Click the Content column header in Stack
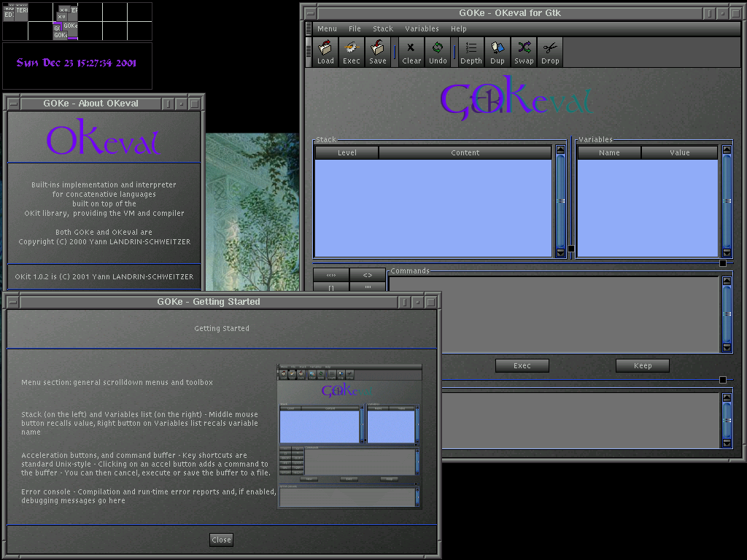This screenshot has height=560, width=747. [465, 153]
